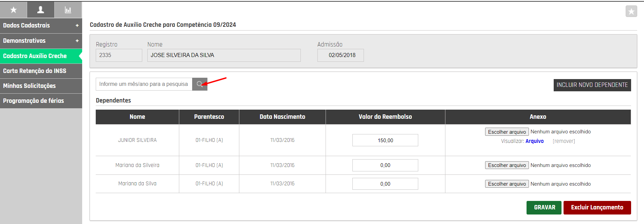Choose file for Mariana da Silveira
This screenshot has width=644, height=224.
[507, 165]
